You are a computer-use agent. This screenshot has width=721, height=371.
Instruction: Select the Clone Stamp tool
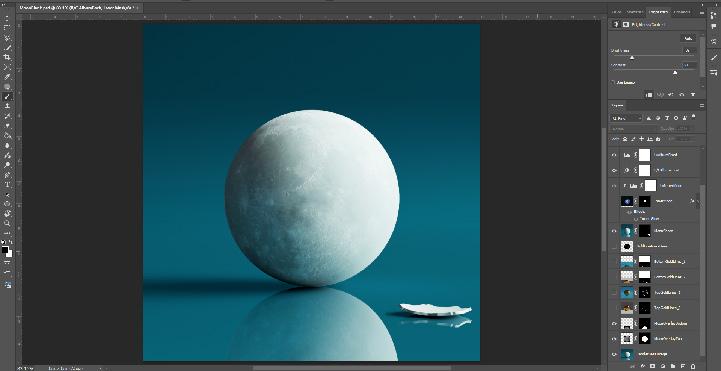tap(7, 106)
